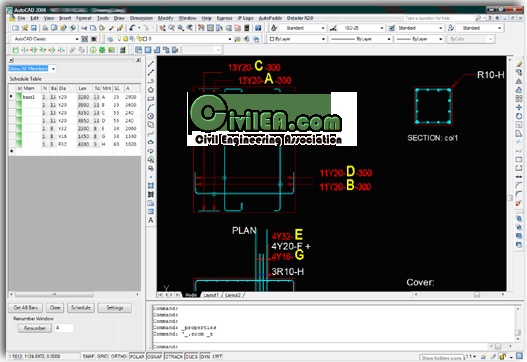Switch to the Layout1 tab

[x=211, y=295]
